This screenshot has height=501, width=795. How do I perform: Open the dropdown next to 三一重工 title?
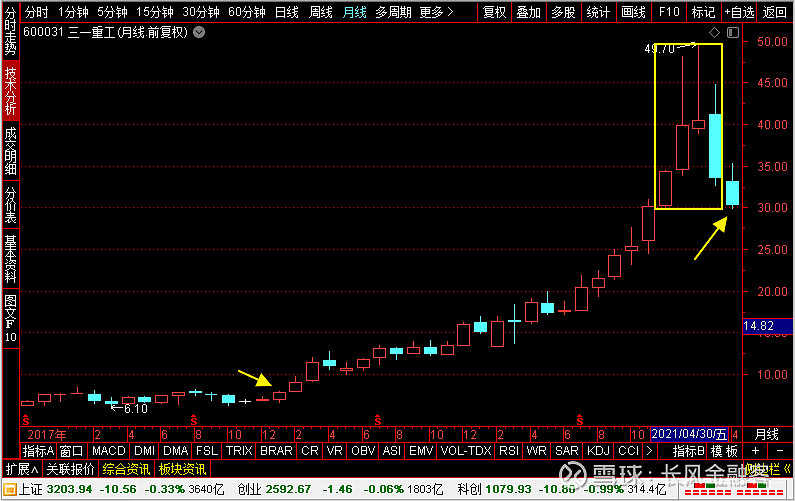199,32
